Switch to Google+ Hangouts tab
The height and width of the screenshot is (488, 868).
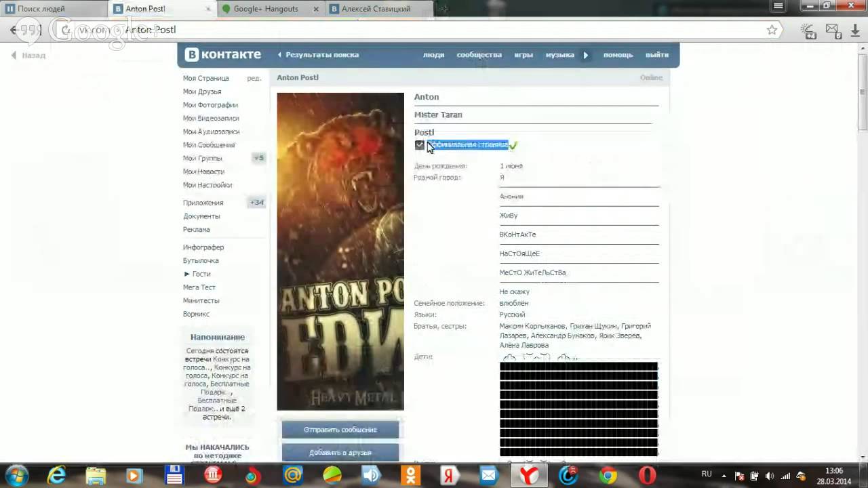click(x=271, y=9)
